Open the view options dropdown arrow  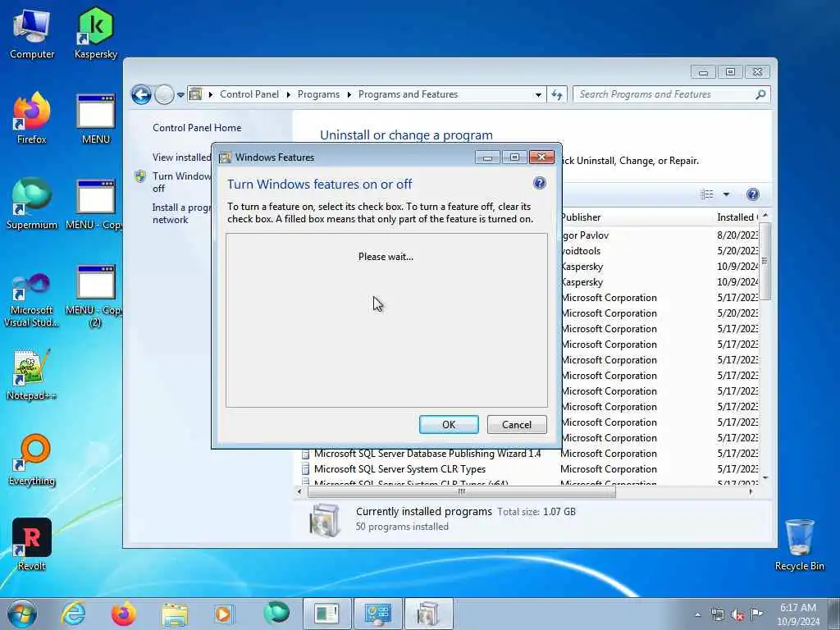[727, 194]
